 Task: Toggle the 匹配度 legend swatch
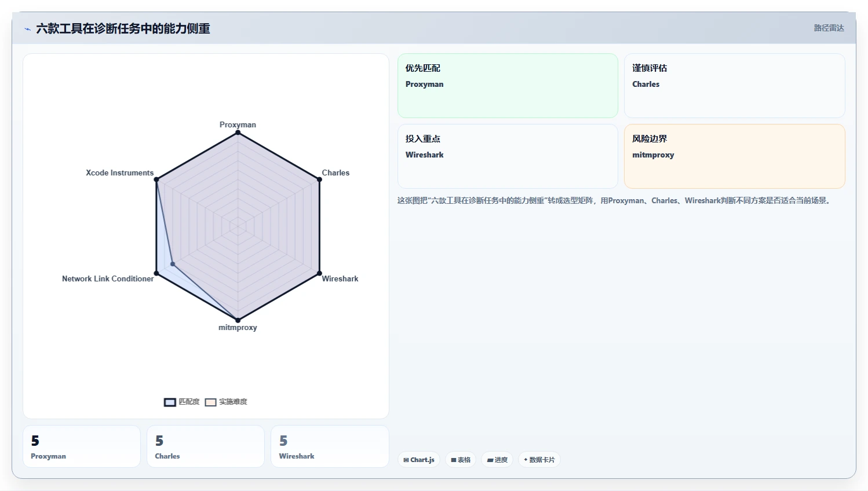(x=170, y=402)
